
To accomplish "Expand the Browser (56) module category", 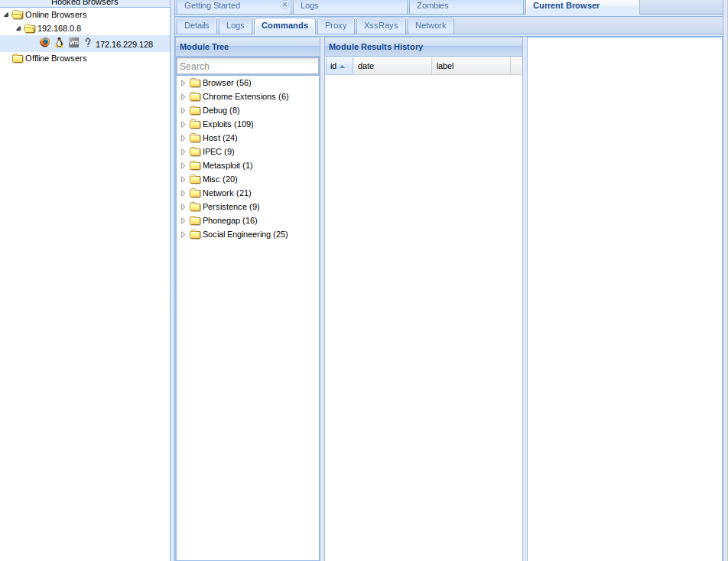I will pos(183,83).
